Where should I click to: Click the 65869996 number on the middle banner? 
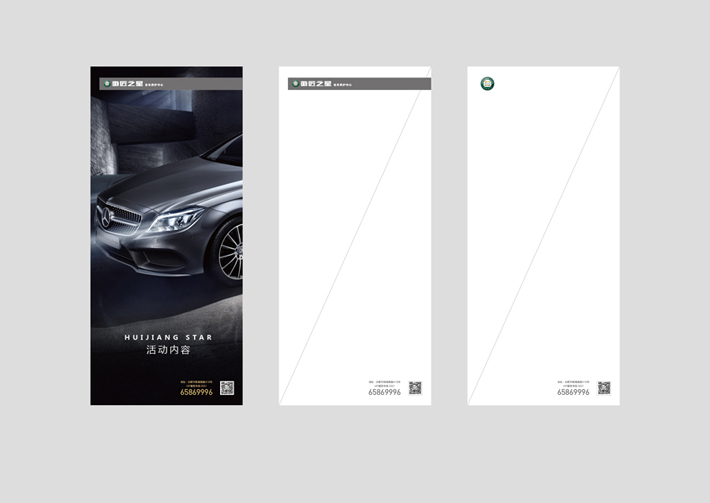[384, 393]
